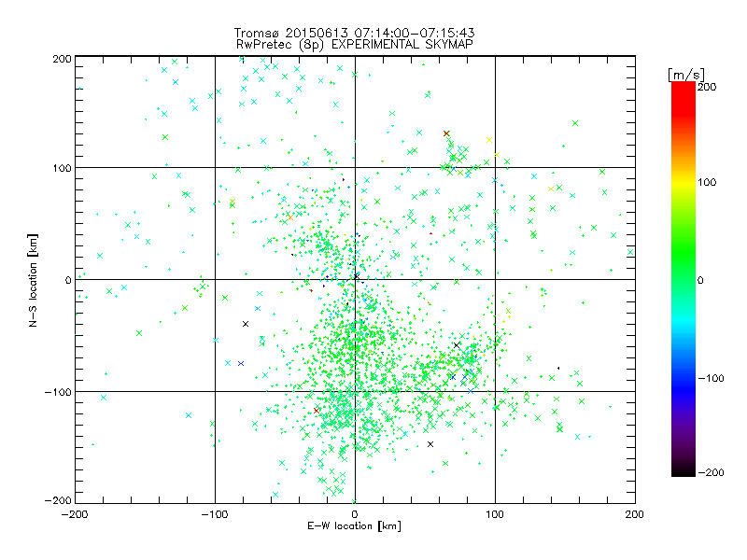Click the red X marker near E-W 65, N-S 130
Screen dimensions: 747x560
446,133
